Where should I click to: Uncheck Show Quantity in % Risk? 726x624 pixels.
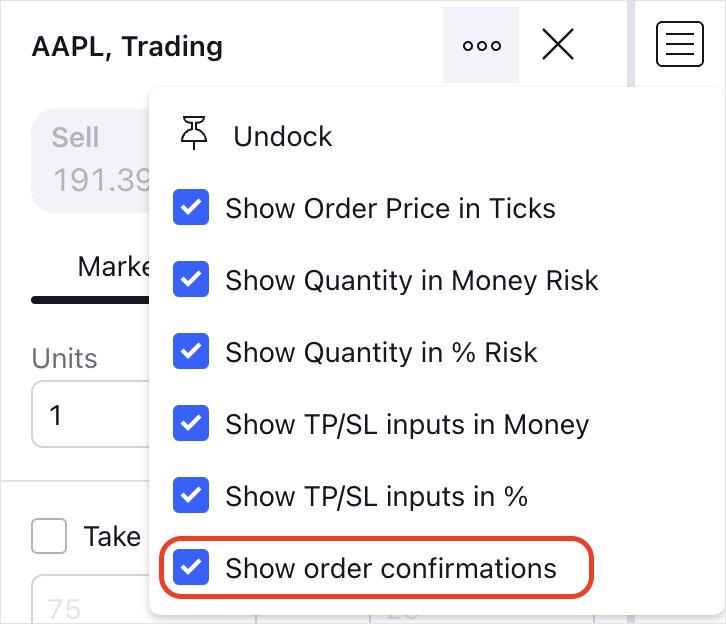tap(191, 353)
